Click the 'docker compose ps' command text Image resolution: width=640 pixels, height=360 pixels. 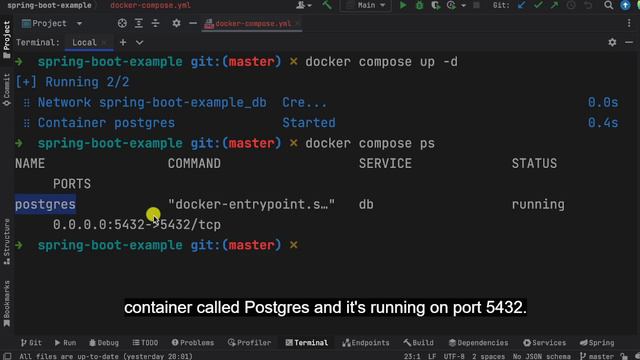(x=370, y=143)
